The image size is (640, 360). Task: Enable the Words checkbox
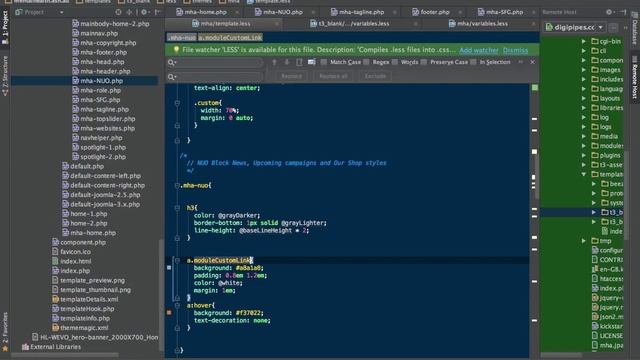click(x=395, y=62)
